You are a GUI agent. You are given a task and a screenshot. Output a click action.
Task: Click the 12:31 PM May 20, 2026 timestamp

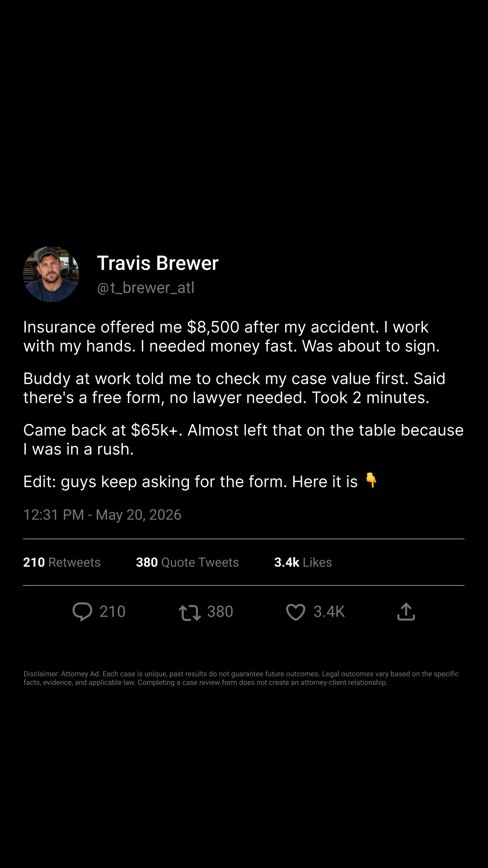tap(102, 514)
